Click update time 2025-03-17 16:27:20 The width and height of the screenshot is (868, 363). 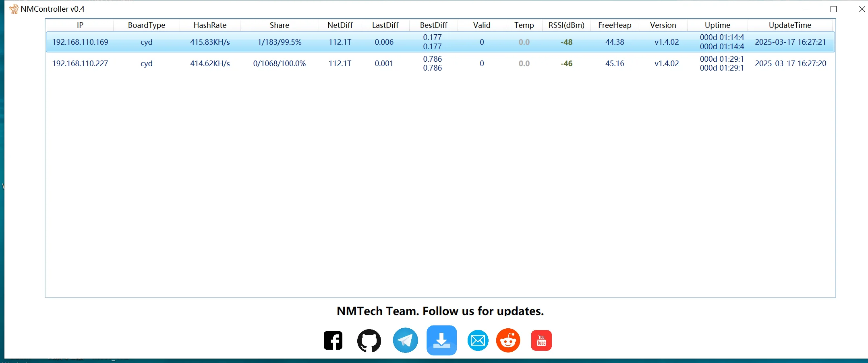(x=790, y=63)
